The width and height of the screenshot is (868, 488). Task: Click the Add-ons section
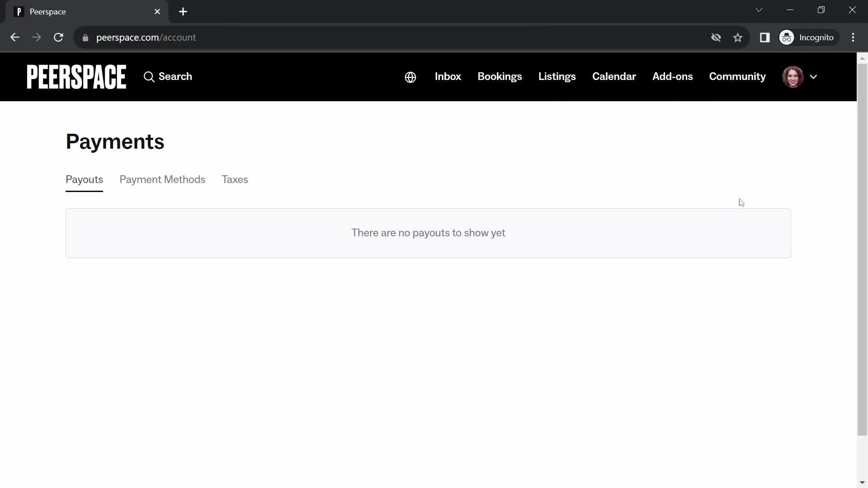(672, 76)
